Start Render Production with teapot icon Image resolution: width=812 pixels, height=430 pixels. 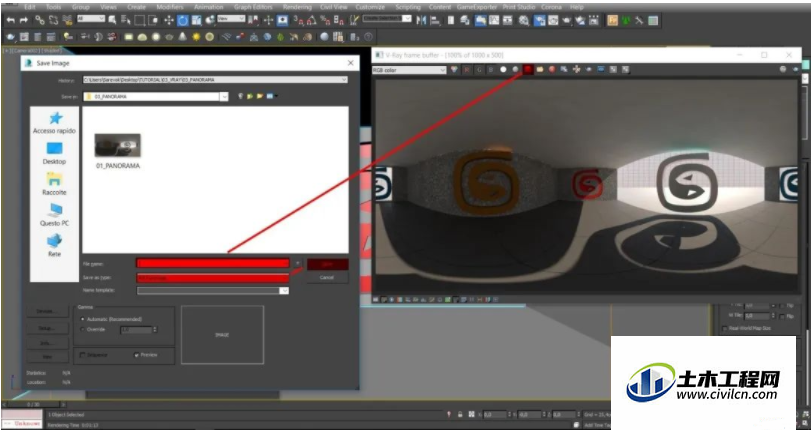567,20
